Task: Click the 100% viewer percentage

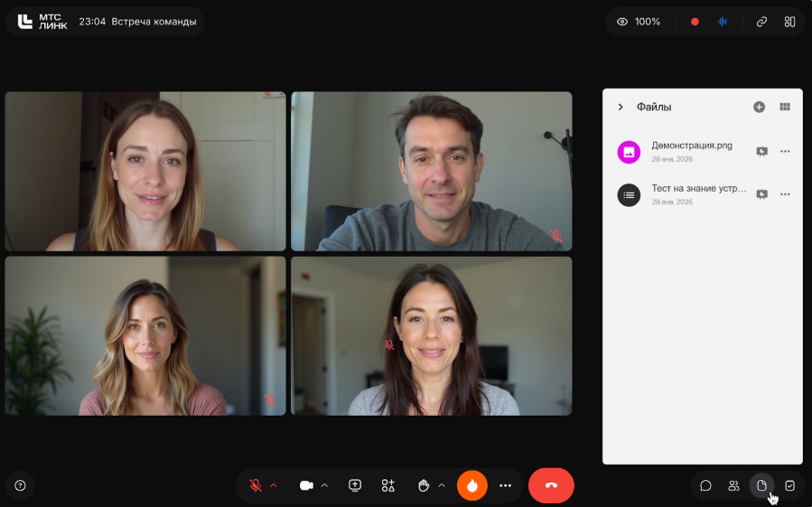Action: (648, 22)
